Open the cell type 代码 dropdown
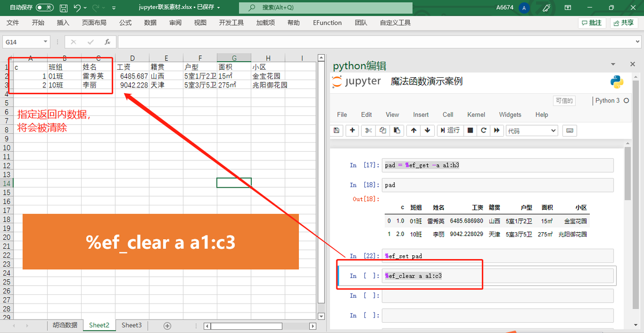 coord(532,130)
